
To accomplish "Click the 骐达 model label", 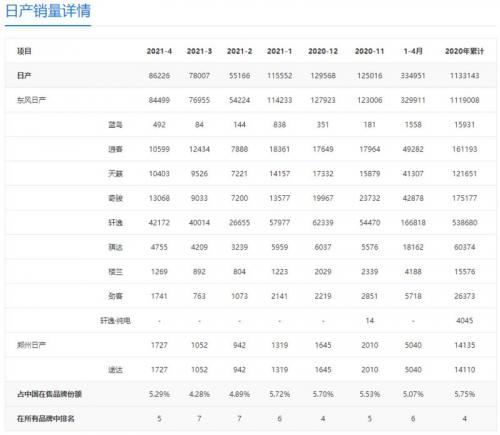I will [116, 247].
